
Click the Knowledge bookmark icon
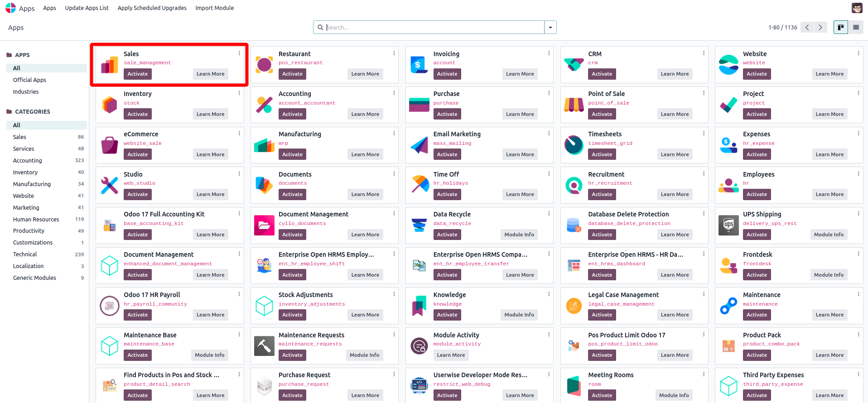point(419,306)
